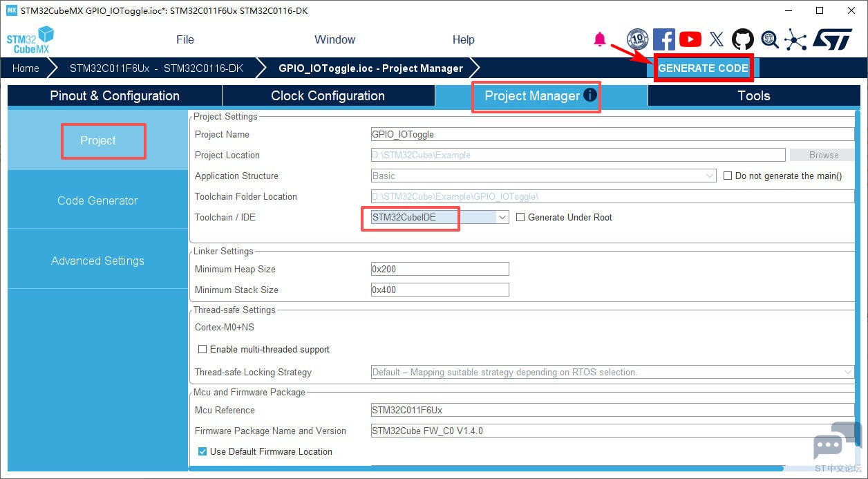Switch to Clock Configuration tab
Viewport: 868px width, 479px height.
(x=328, y=95)
